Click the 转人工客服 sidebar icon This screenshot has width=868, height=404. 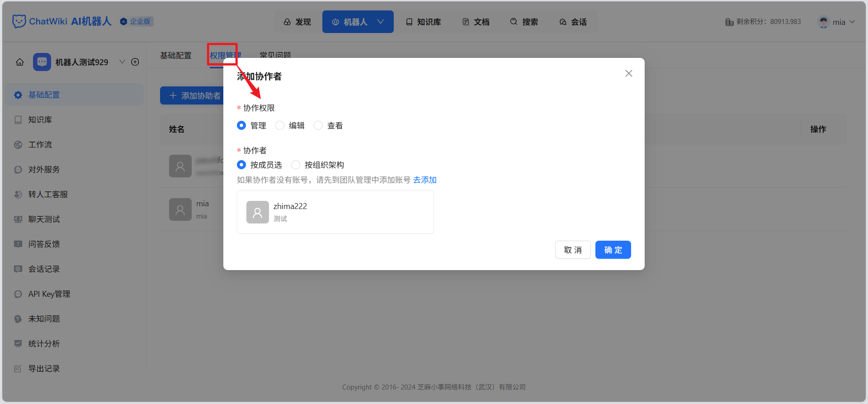(x=18, y=195)
